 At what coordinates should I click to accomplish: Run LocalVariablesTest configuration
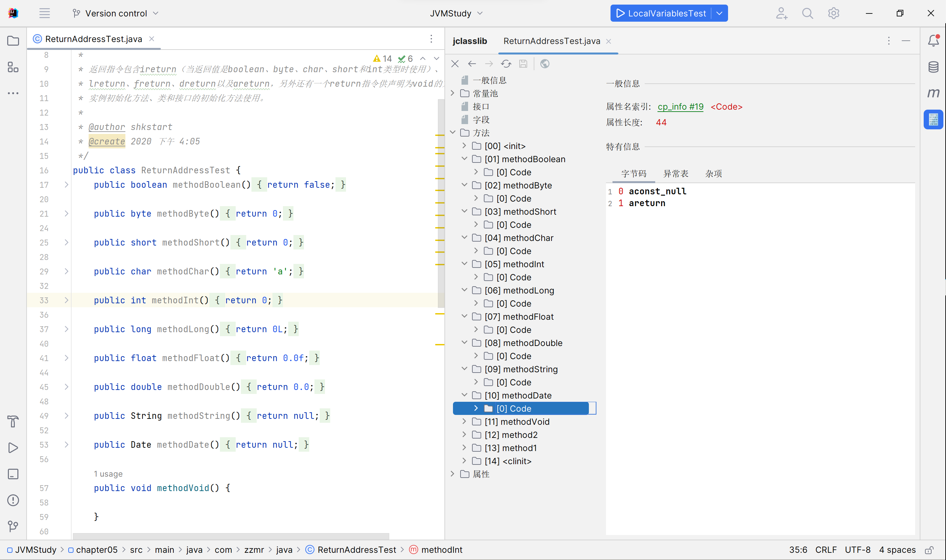(661, 13)
